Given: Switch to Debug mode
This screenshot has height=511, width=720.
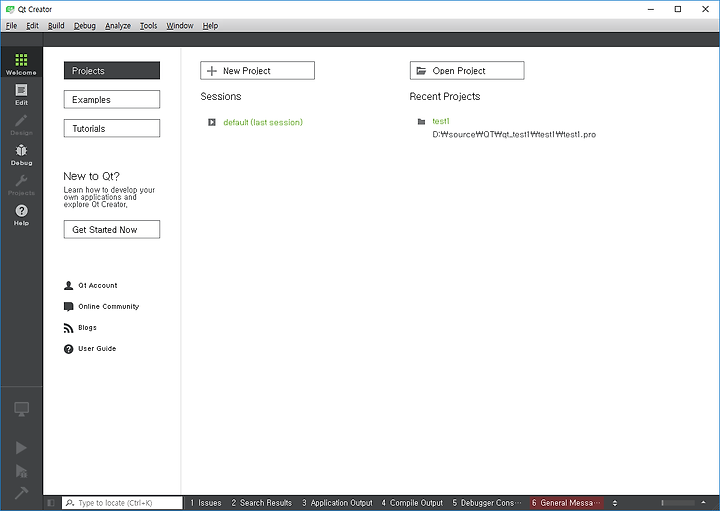Looking at the screenshot, I should pos(21,155).
